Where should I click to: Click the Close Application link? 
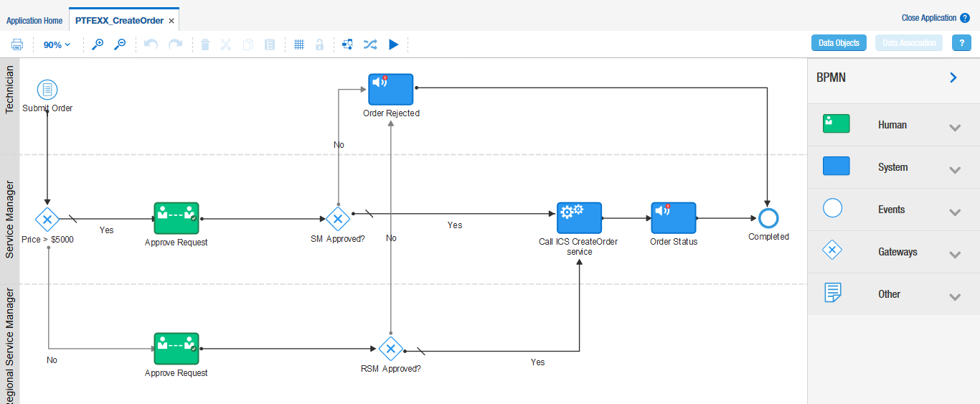click(929, 18)
